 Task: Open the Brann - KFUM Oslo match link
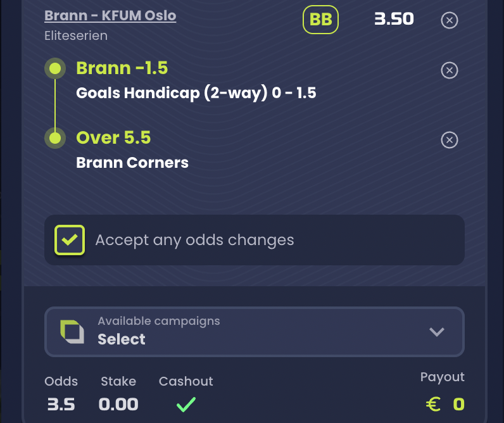pyautogui.click(x=110, y=15)
